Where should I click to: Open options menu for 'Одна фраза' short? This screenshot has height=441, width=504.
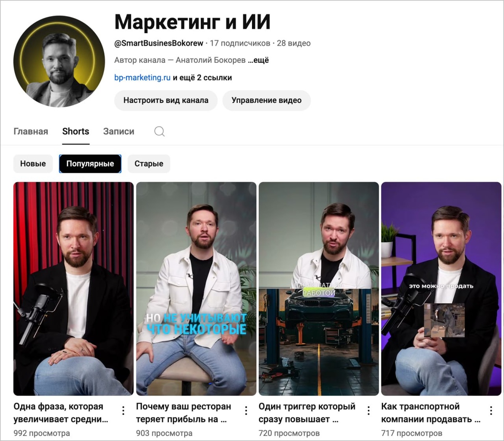123,411
